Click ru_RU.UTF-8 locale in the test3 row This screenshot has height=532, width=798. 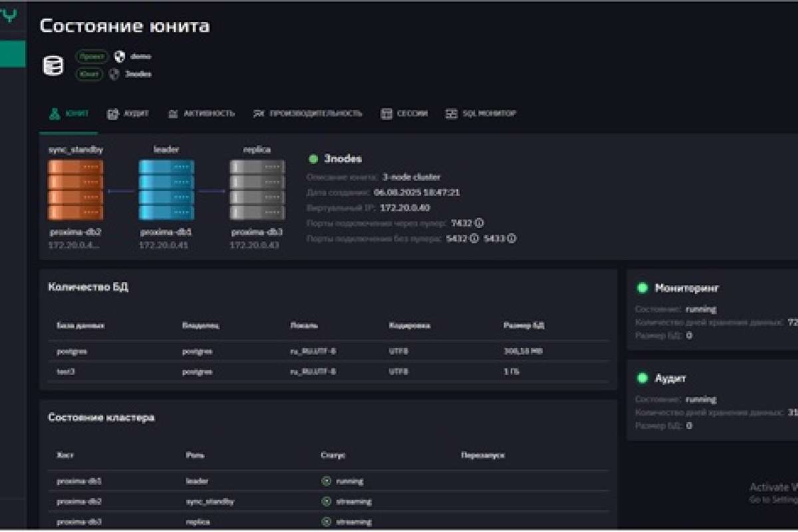(x=313, y=371)
